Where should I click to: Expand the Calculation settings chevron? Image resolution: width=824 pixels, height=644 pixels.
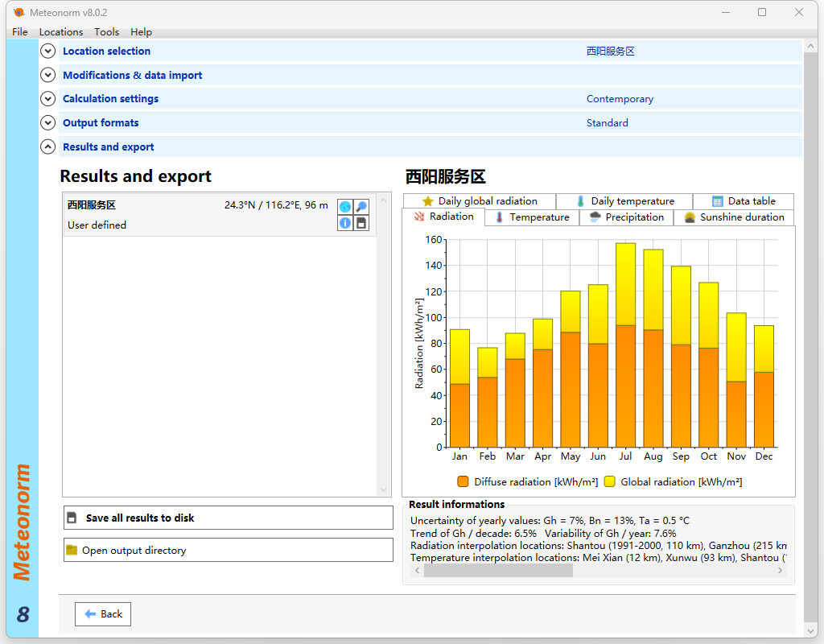point(47,99)
